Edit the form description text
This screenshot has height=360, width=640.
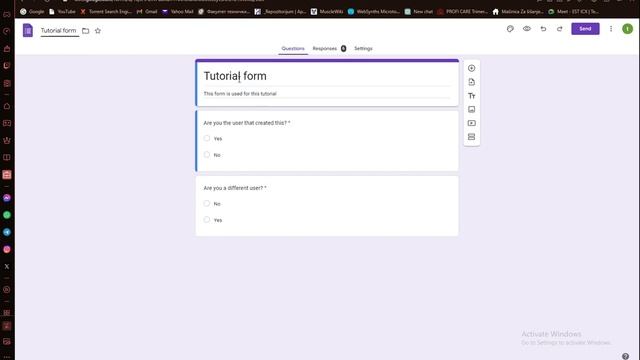click(x=327, y=94)
